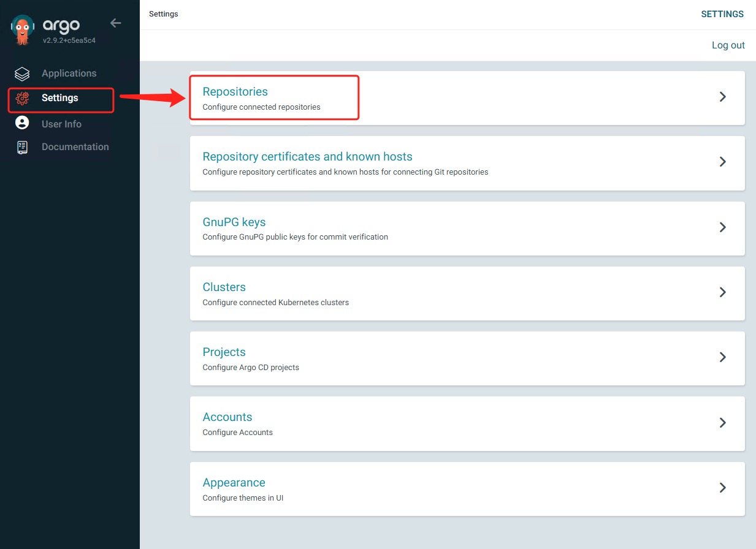Select User Info in the sidebar
Image resolution: width=756 pixels, height=549 pixels.
click(x=61, y=124)
